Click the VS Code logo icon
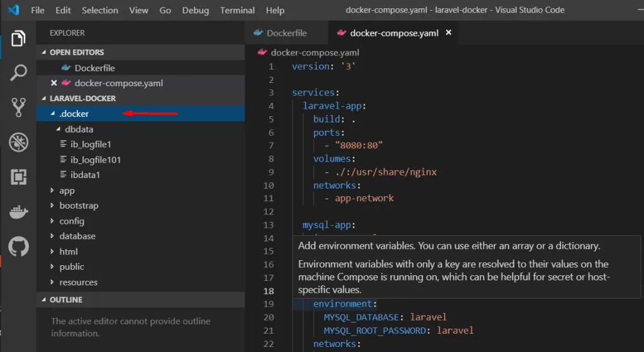This screenshot has width=644, height=352. (x=14, y=10)
